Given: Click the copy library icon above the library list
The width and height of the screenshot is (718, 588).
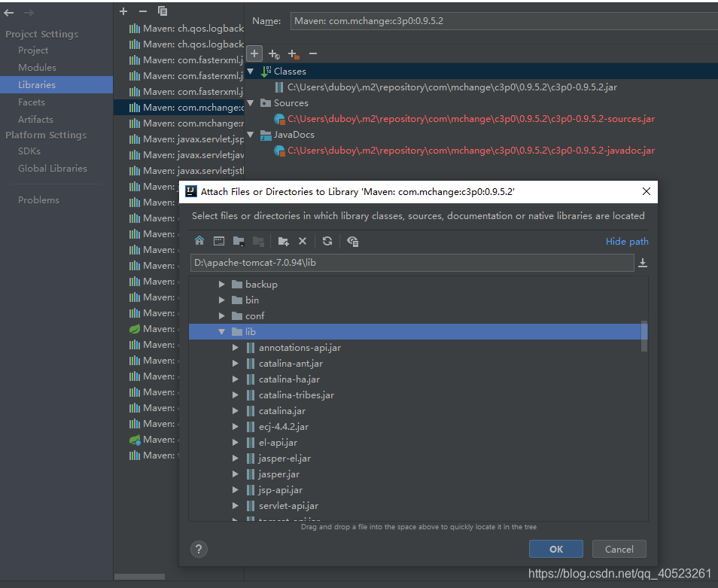Looking at the screenshot, I should (163, 11).
